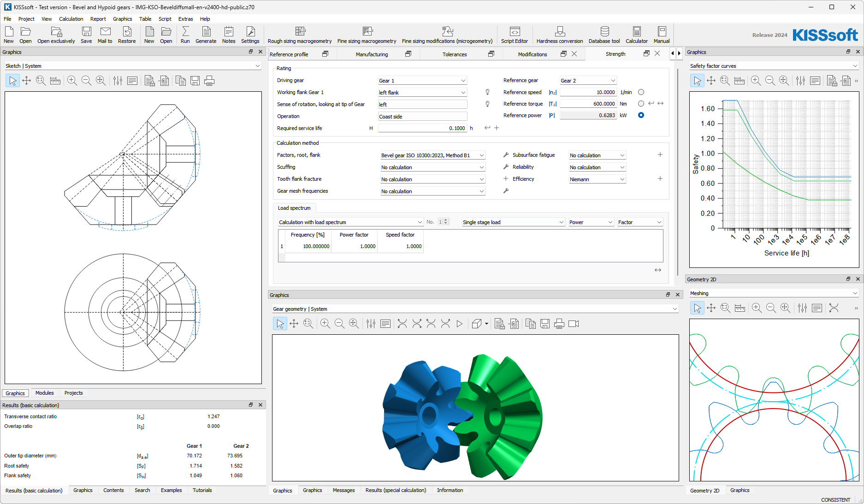This screenshot has width=864, height=504.
Task: Select the Reference torque radio button
Action: pos(641,104)
